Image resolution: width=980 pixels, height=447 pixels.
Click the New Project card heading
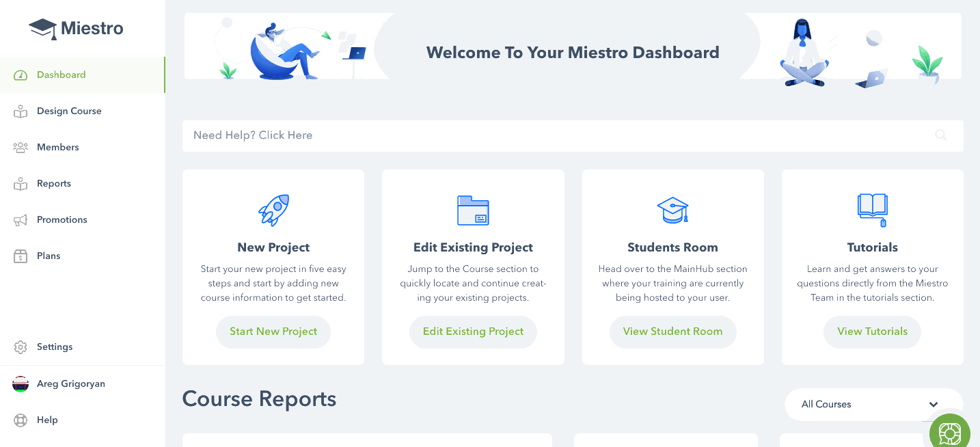pyautogui.click(x=273, y=247)
